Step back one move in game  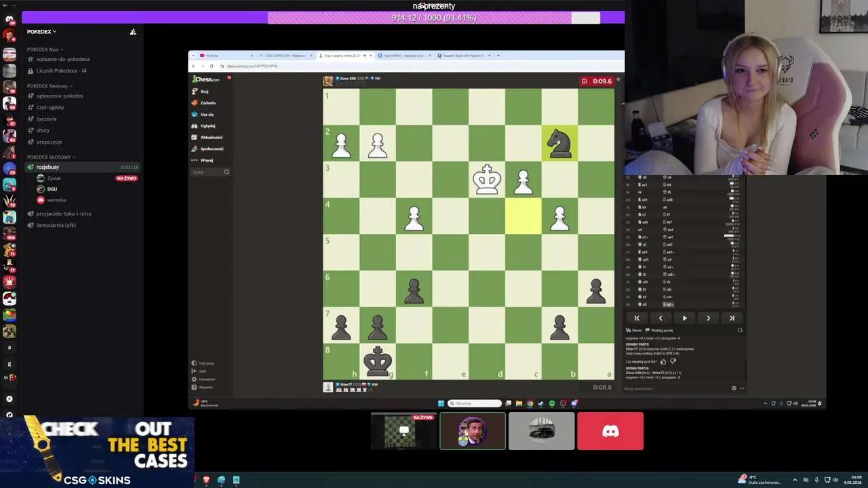pos(660,318)
